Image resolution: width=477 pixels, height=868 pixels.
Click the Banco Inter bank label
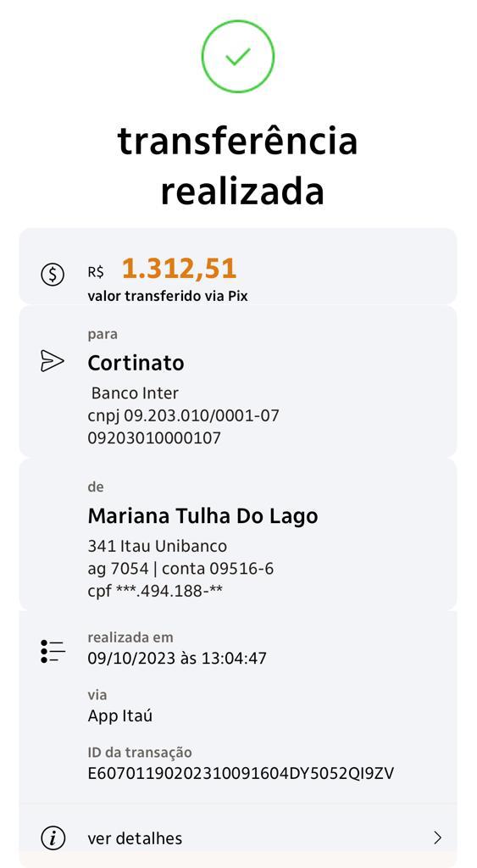(x=135, y=393)
